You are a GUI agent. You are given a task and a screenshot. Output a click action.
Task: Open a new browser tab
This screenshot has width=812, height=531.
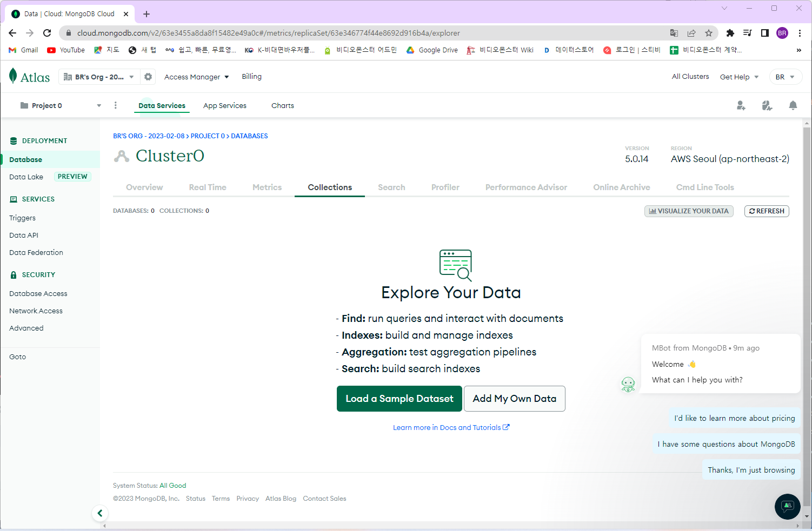click(x=147, y=14)
